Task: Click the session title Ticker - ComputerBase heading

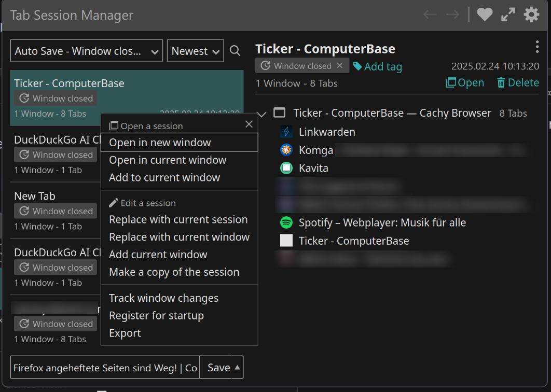Action: pos(325,49)
